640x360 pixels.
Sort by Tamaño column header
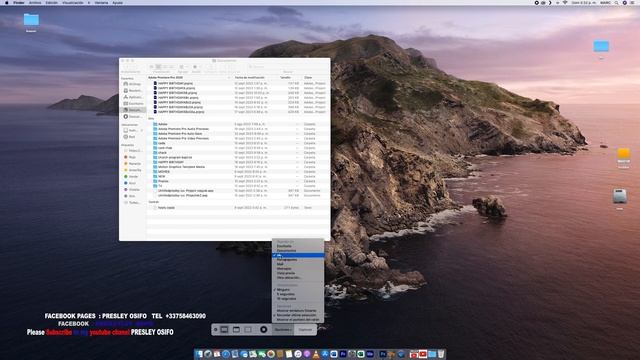click(285, 77)
